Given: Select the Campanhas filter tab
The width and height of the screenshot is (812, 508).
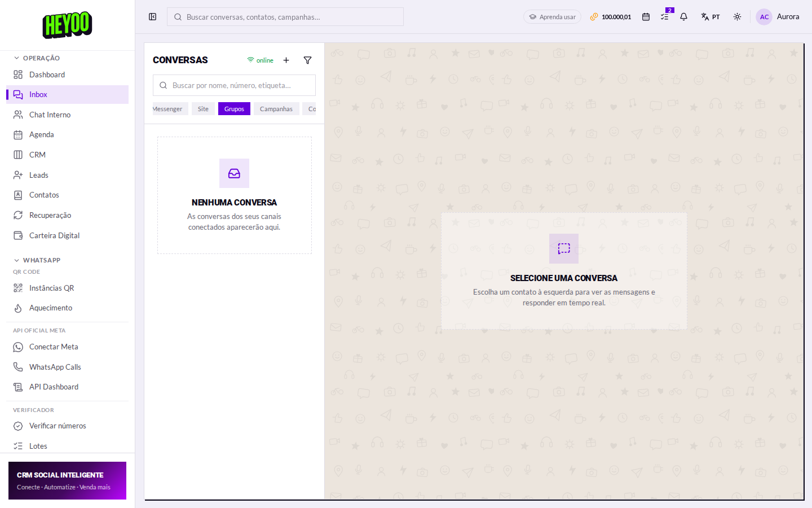Looking at the screenshot, I should [x=276, y=109].
